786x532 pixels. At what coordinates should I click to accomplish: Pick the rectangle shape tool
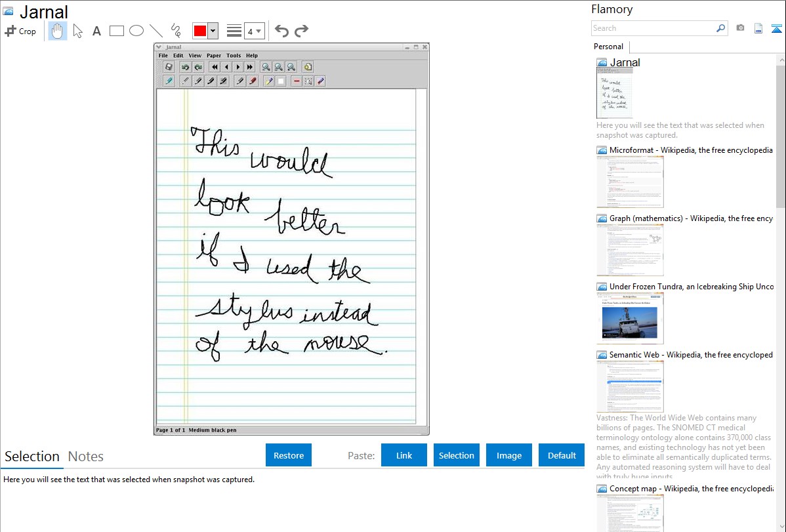point(116,31)
